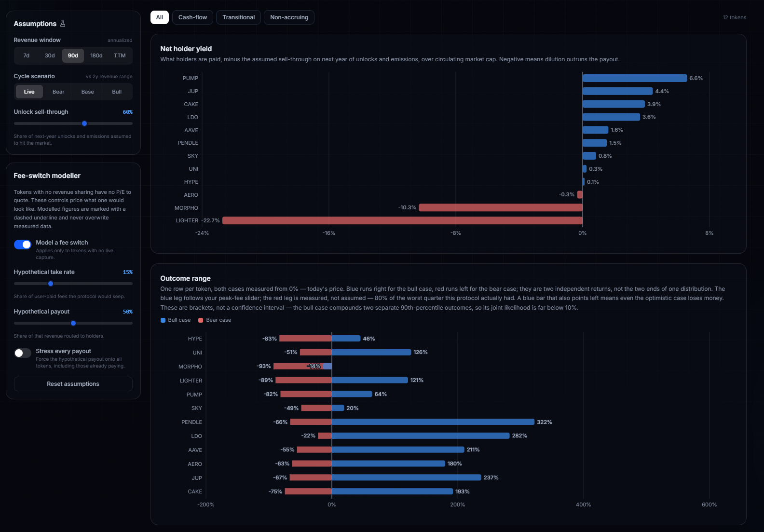Select the 180d revenue window
This screenshot has width=764, height=532.
[x=96, y=55]
